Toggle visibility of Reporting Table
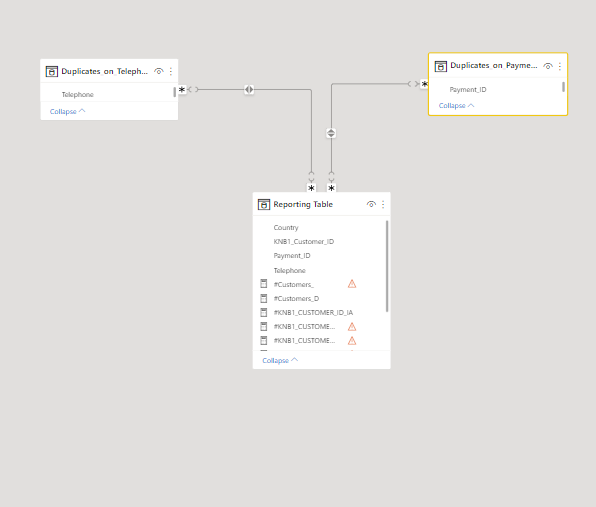The width and height of the screenshot is (596, 507). pos(371,204)
